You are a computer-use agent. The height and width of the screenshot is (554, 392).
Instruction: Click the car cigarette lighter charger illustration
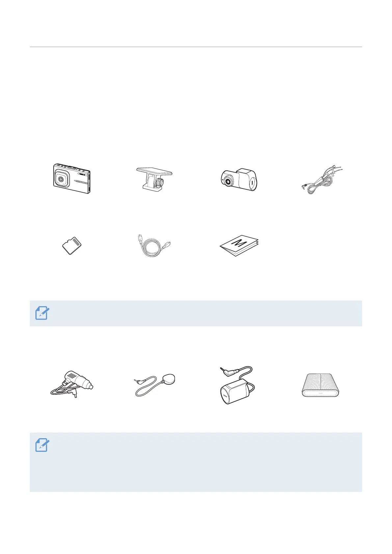click(72, 385)
